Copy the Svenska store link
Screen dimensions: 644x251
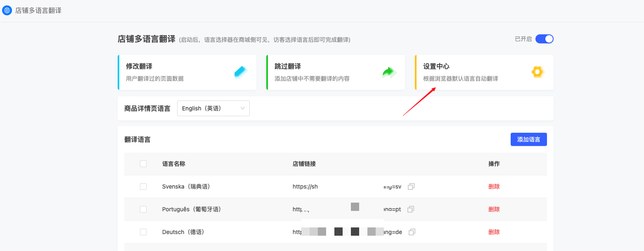click(x=411, y=186)
